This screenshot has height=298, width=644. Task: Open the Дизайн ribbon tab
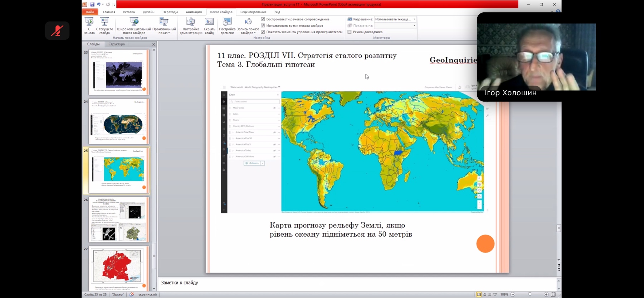coord(148,12)
